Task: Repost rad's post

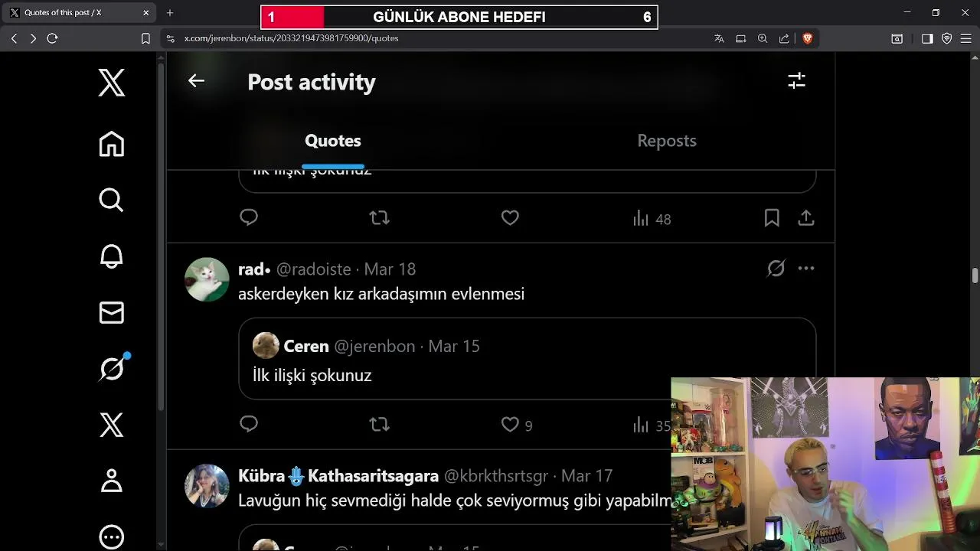Action: tap(380, 424)
